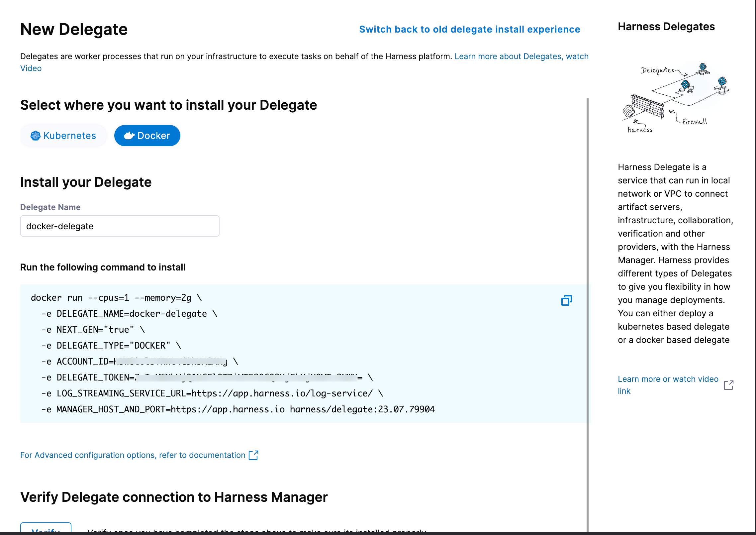
Task: Click the LOG_STREAMING_SERVICE_URL command line
Action: pyautogui.click(x=213, y=393)
